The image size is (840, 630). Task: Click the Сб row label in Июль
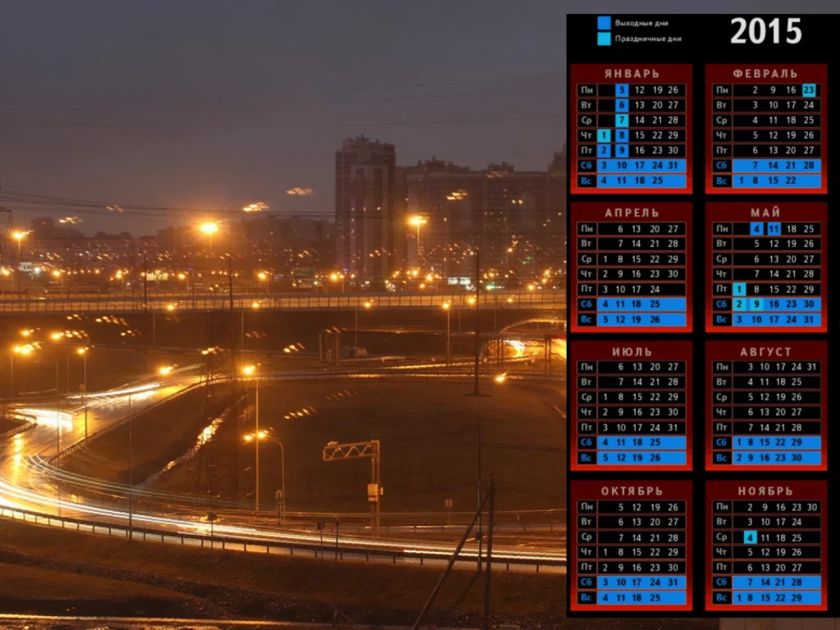587,442
